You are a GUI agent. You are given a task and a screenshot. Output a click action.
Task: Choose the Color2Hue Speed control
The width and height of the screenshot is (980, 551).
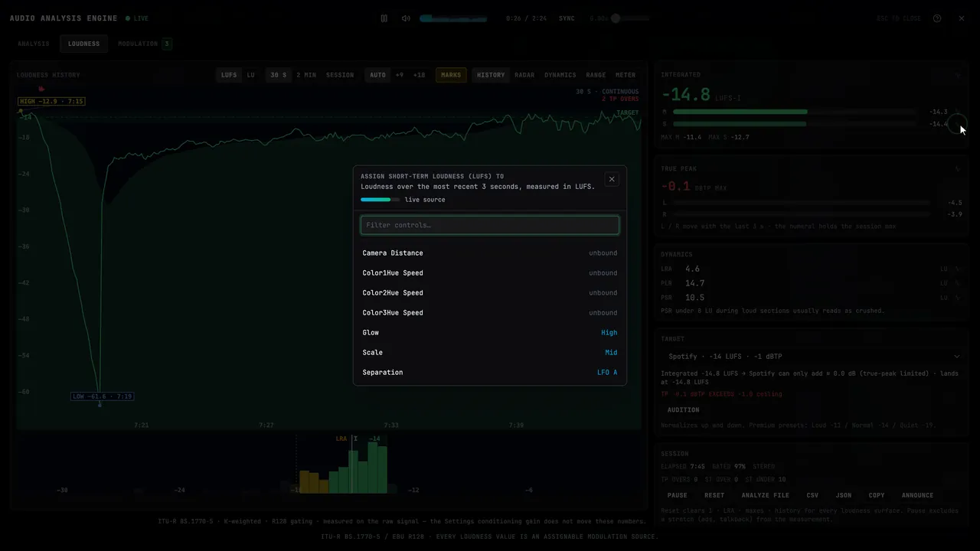tap(490, 293)
